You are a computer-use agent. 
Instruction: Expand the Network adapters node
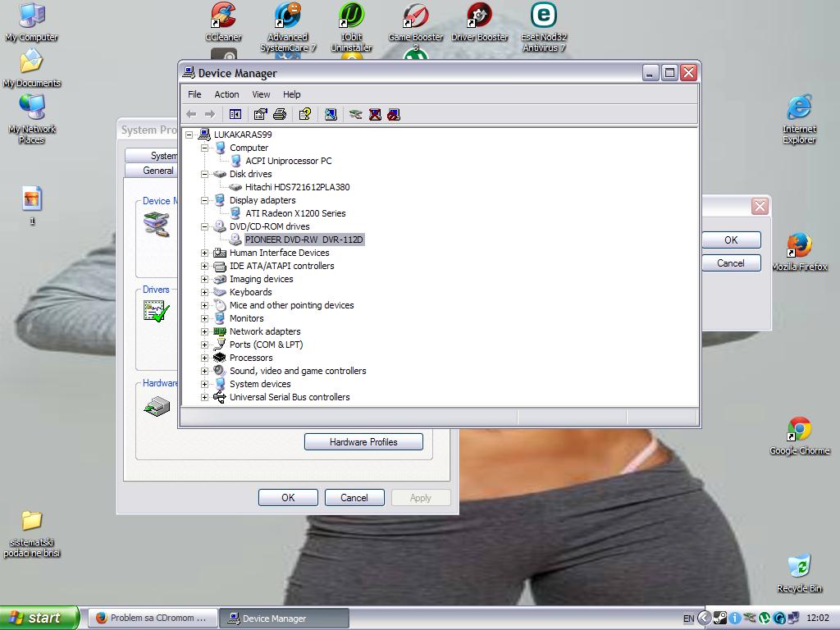tap(204, 331)
